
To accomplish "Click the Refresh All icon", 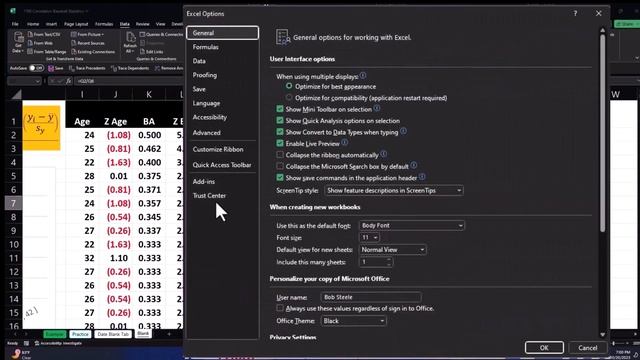I will 130,38.
